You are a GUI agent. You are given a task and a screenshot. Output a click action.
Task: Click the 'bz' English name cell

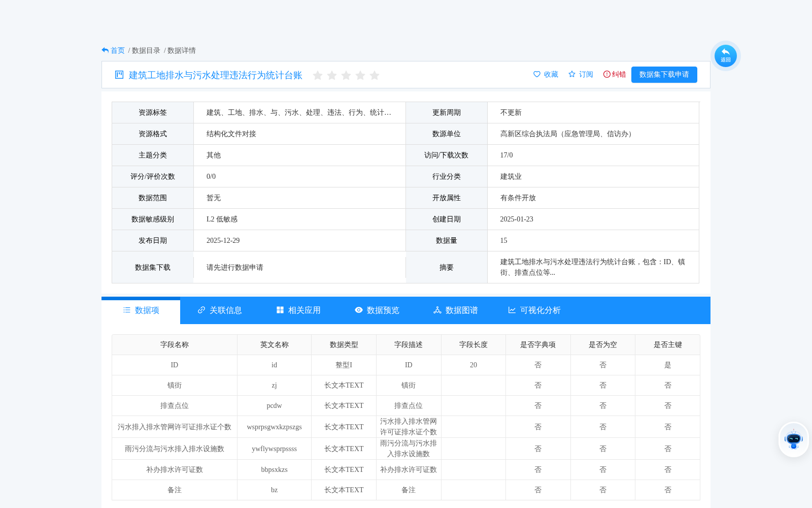click(275, 490)
